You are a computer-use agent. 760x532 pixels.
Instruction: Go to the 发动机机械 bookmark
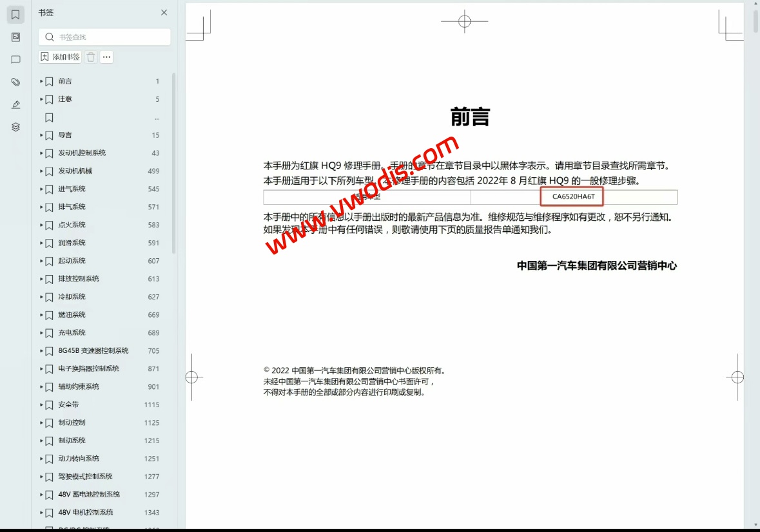[75, 171]
